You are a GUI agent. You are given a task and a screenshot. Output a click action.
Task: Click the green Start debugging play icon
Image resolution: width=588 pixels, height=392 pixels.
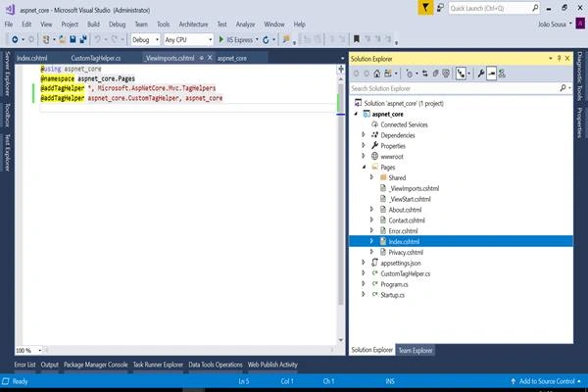[221, 39]
